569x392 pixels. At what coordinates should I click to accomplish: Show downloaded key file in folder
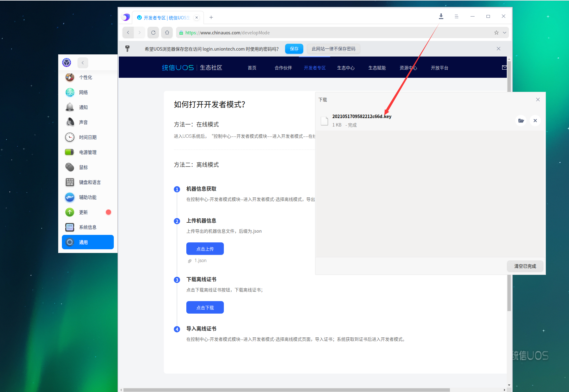point(521,121)
